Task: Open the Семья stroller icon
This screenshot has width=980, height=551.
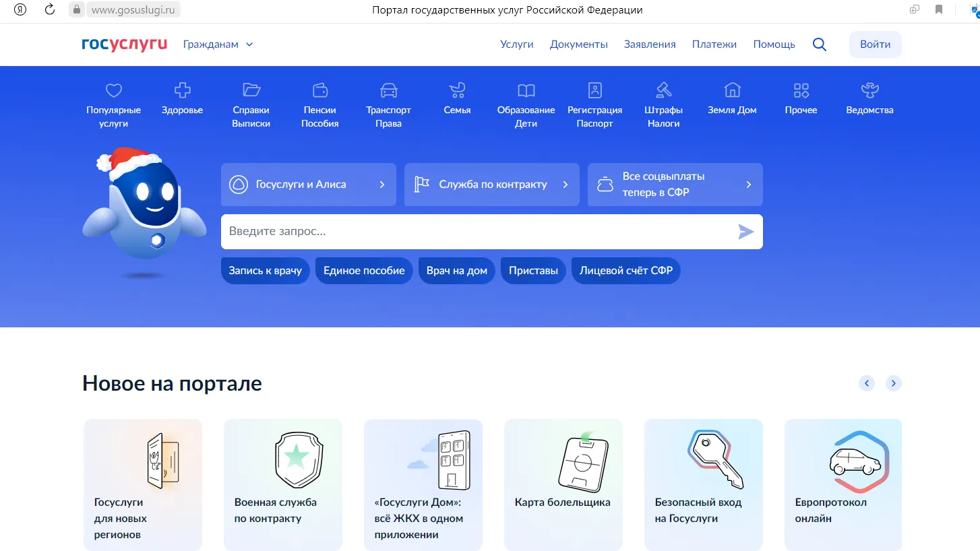Action: [x=457, y=90]
